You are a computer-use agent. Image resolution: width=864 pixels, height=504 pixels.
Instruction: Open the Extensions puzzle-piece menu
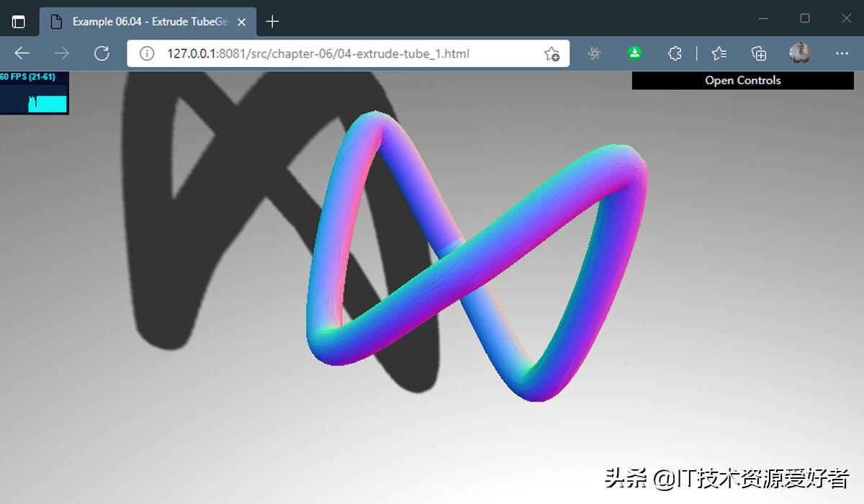coord(674,53)
